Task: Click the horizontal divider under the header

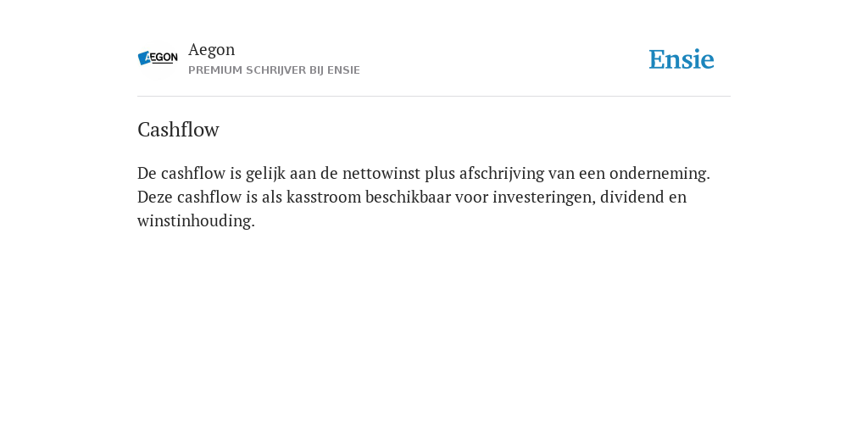Action: [x=434, y=97]
